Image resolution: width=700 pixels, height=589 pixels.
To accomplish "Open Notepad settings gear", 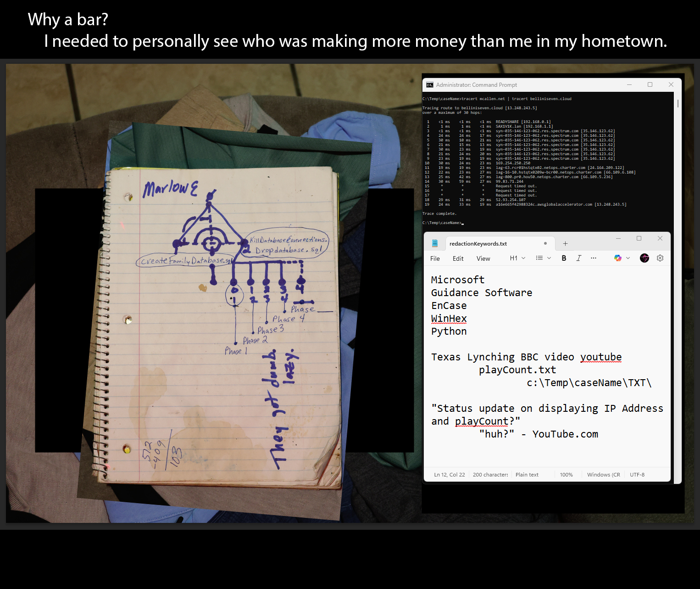I will coord(660,258).
